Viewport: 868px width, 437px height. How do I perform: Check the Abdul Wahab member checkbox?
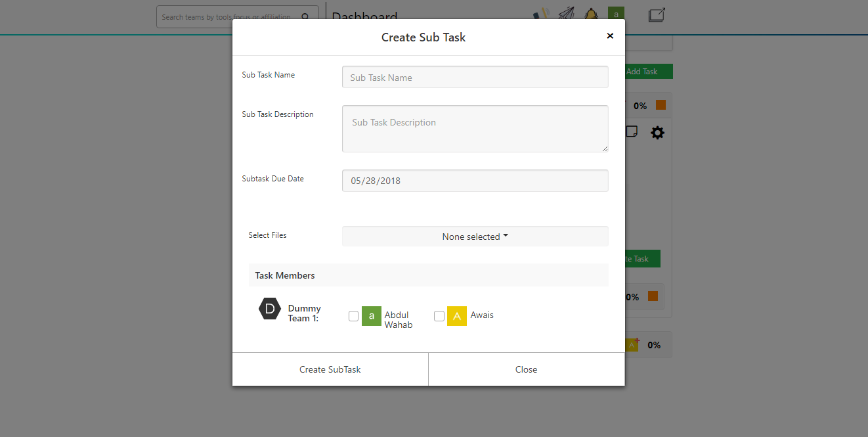(353, 316)
